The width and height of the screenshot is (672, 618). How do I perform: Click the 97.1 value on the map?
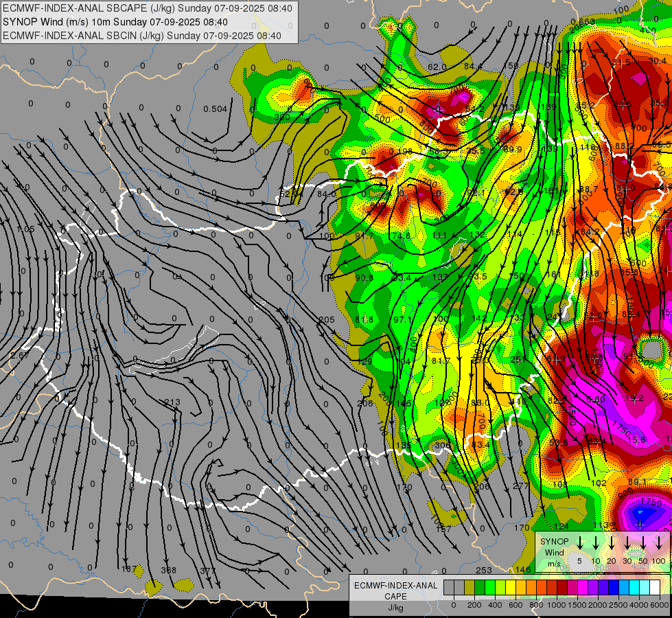[402, 319]
